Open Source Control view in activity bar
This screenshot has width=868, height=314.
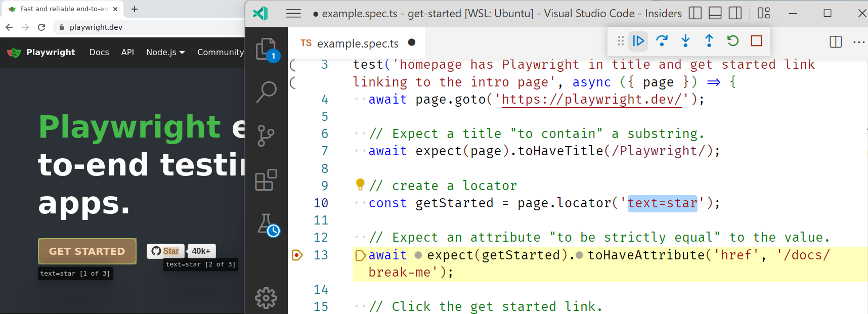266,136
